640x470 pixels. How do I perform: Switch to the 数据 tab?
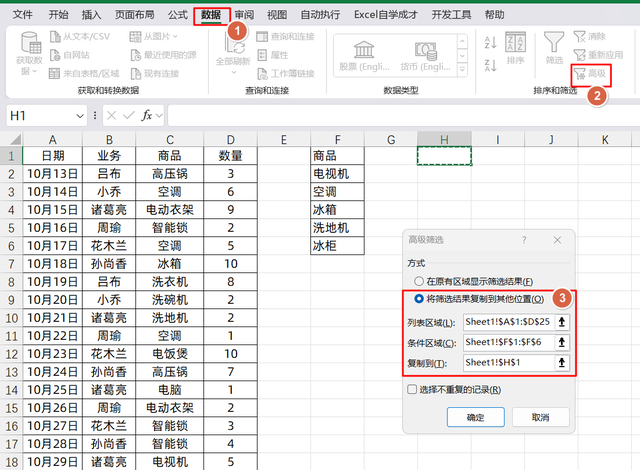pos(211,15)
